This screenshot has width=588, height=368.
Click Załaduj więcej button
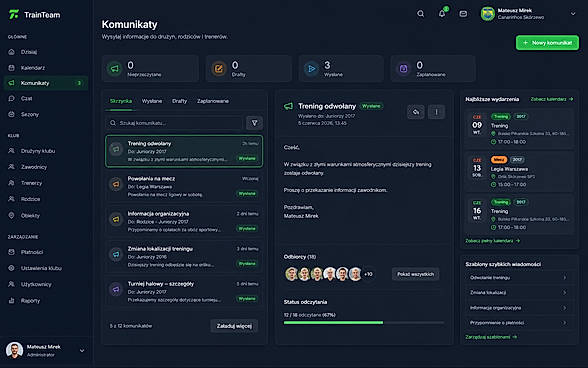(234, 326)
